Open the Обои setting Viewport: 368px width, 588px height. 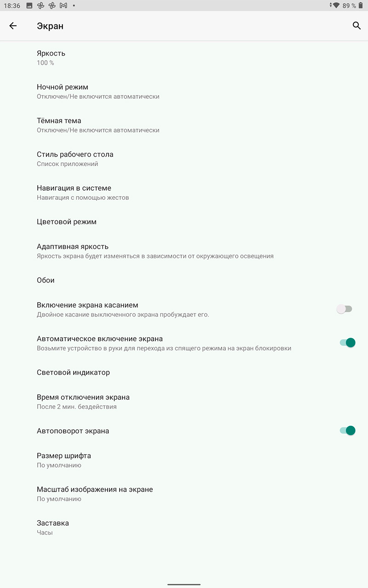click(x=46, y=280)
